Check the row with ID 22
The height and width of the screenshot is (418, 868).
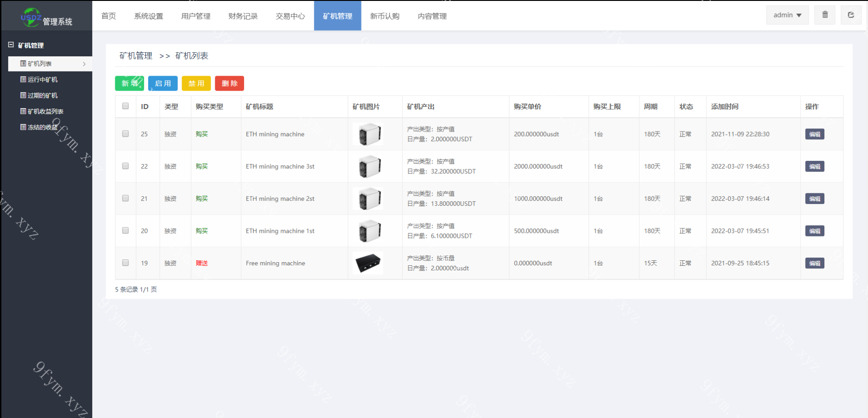pyautogui.click(x=125, y=166)
